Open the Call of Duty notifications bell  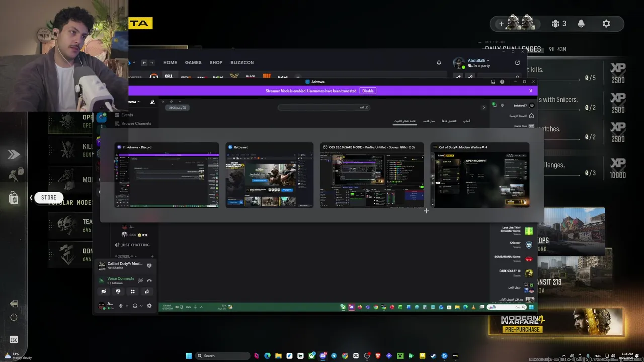[581, 24]
